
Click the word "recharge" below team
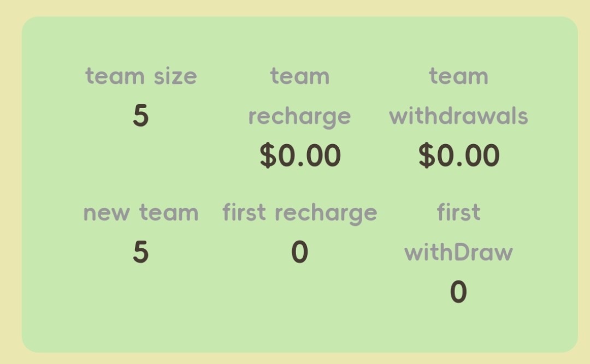coord(299,117)
